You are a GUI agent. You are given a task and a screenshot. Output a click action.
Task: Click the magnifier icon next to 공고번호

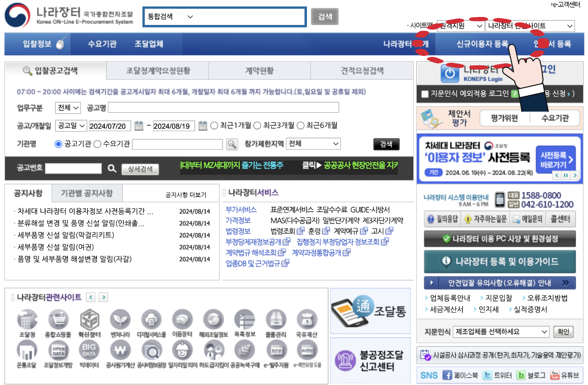[x=112, y=169]
